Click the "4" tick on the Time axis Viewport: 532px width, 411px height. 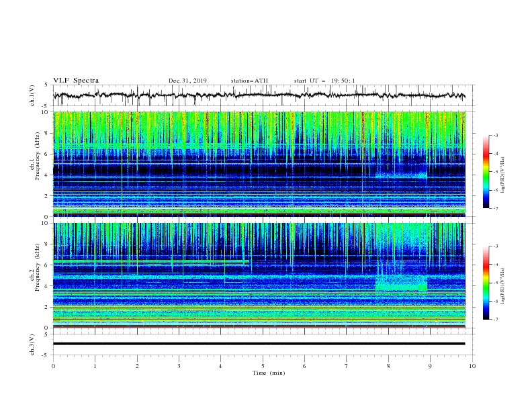click(220, 366)
